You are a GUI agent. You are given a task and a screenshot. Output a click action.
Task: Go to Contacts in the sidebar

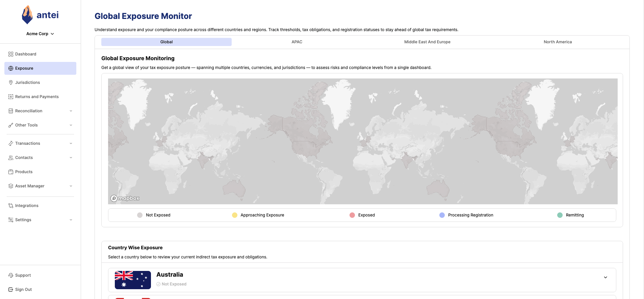click(24, 158)
